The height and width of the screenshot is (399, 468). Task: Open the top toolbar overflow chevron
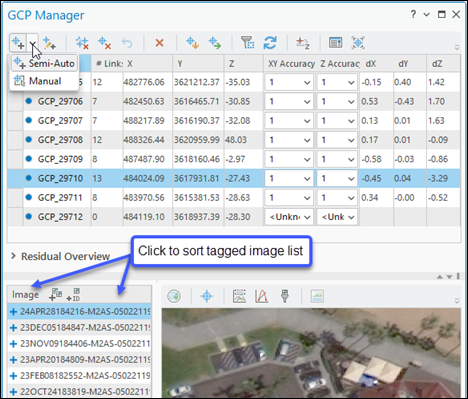457,47
